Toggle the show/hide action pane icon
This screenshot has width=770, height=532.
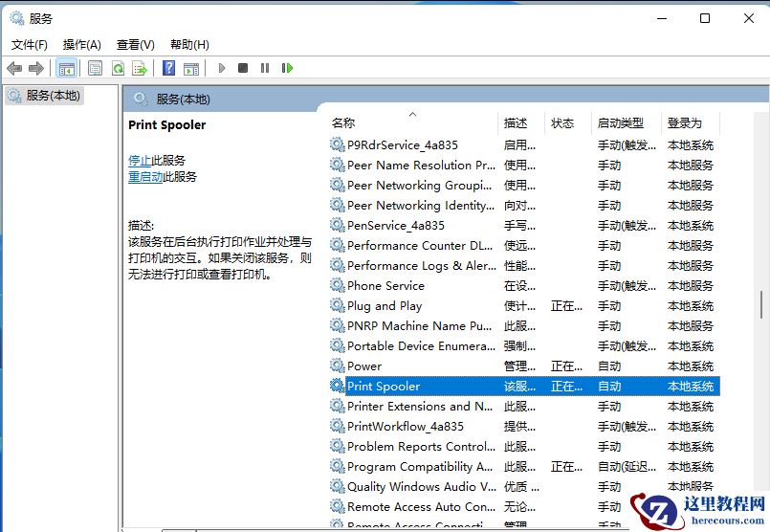click(x=191, y=68)
